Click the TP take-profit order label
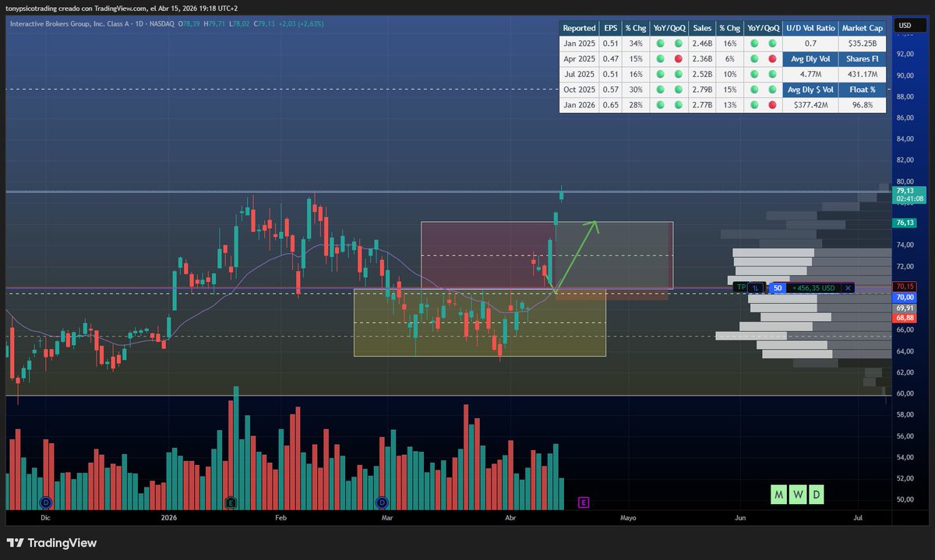The width and height of the screenshot is (935, 560). coord(741,287)
